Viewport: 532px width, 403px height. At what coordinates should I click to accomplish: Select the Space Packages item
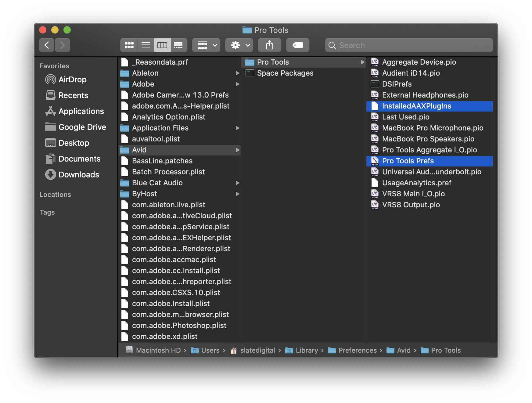pos(304,73)
